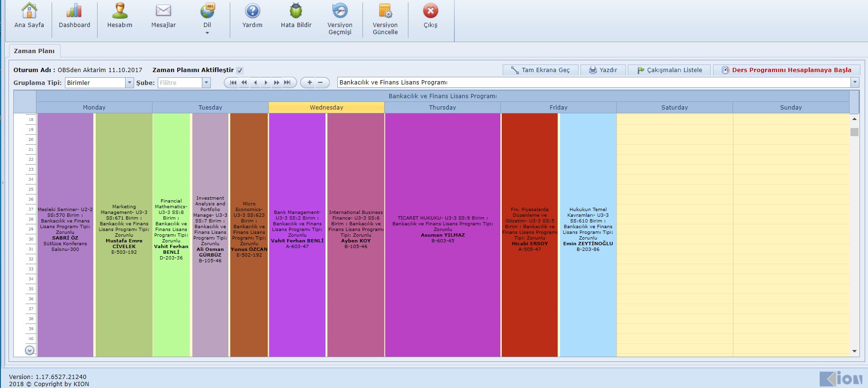
Task: Select Fin. Piyasalarda Düzenleme course block
Action: point(530,235)
